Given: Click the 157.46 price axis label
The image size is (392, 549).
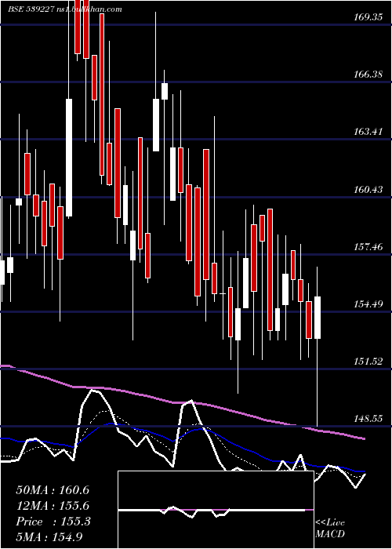Looking at the screenshot, I should click(368, 247).
